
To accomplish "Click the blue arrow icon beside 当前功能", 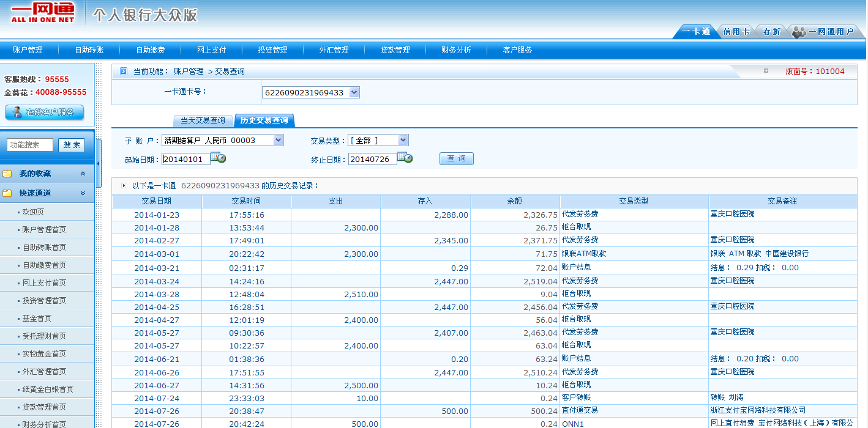I will coord(123,72).
